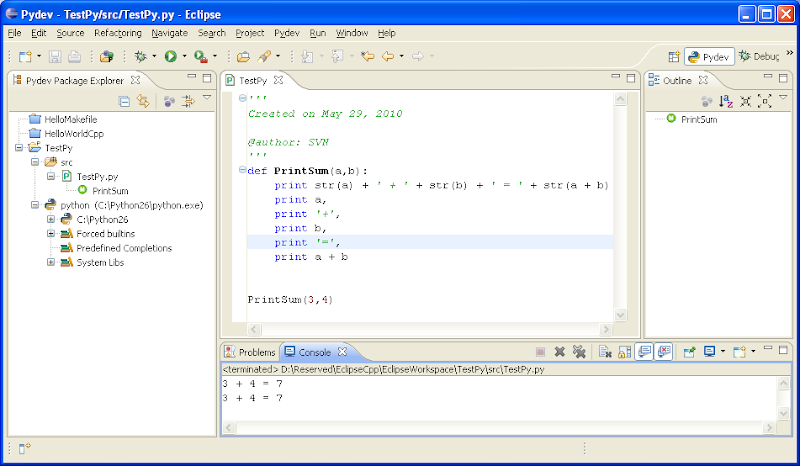
Task: Open the Search dropdown arrow
Action: pyautogui.click(x=278, y=56)
